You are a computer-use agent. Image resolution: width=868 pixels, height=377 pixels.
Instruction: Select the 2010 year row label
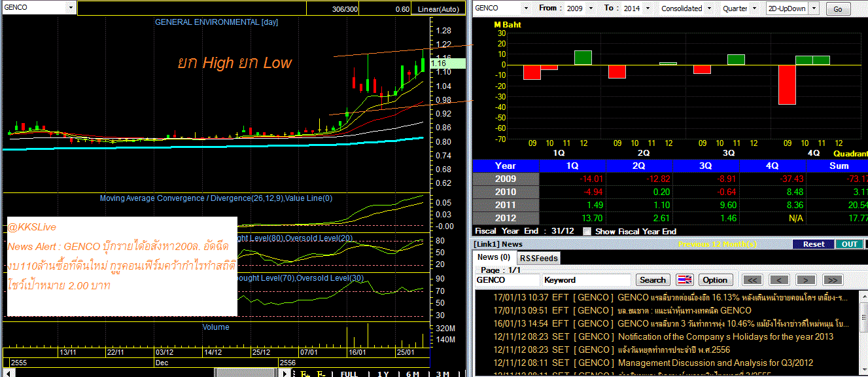506,192
